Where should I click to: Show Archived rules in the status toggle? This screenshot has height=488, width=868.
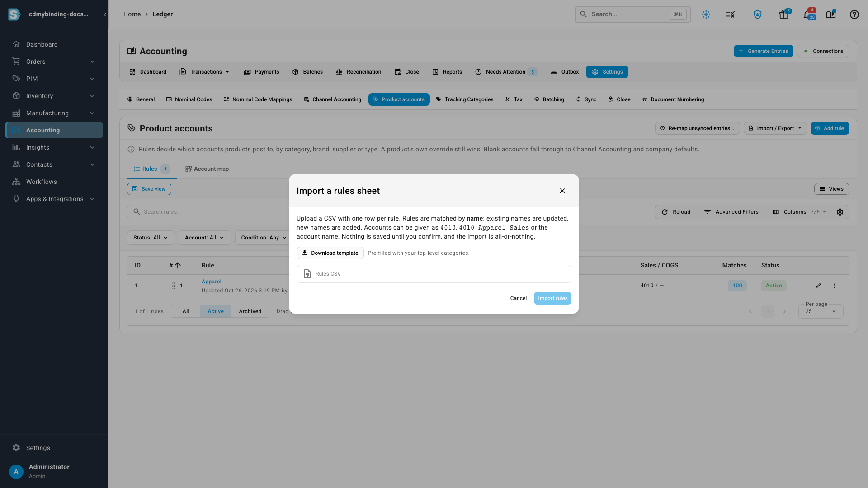[x=250, y=311]
